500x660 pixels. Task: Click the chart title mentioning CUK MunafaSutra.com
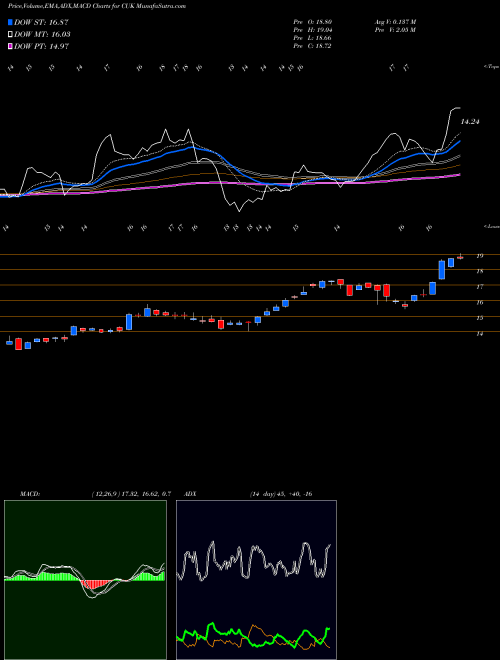click(x=97, y=6)
